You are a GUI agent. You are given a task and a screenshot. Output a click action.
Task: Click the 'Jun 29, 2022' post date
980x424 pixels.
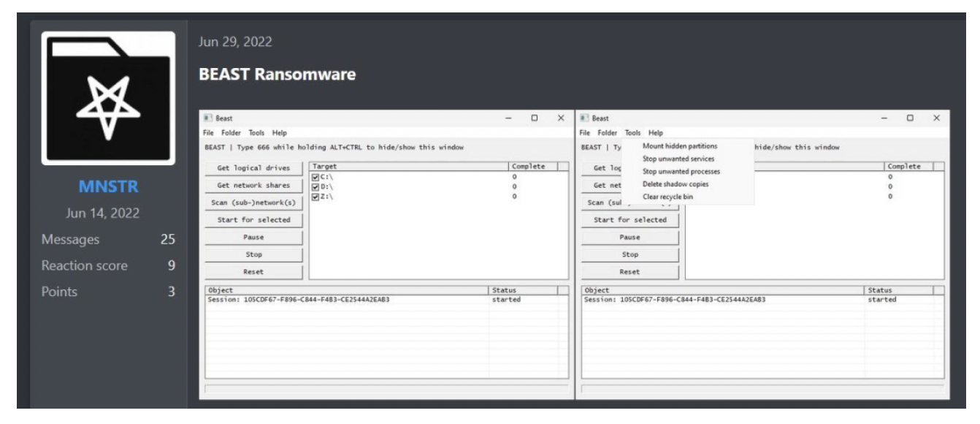[236, 42]
